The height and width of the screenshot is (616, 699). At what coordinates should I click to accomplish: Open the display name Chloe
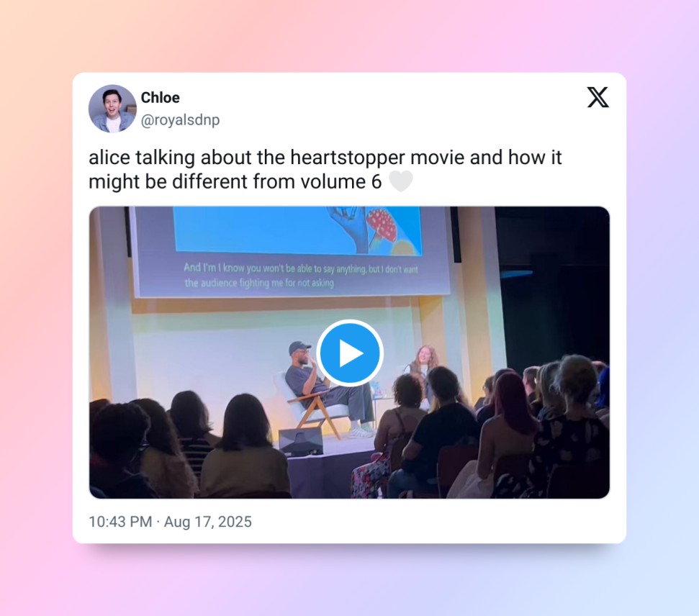pos(160,98)
